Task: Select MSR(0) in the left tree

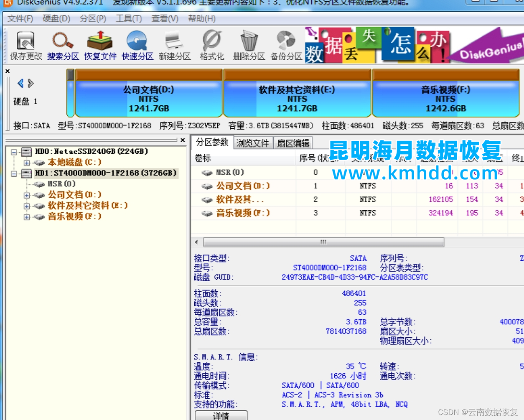Action: (x=61, y=184)
